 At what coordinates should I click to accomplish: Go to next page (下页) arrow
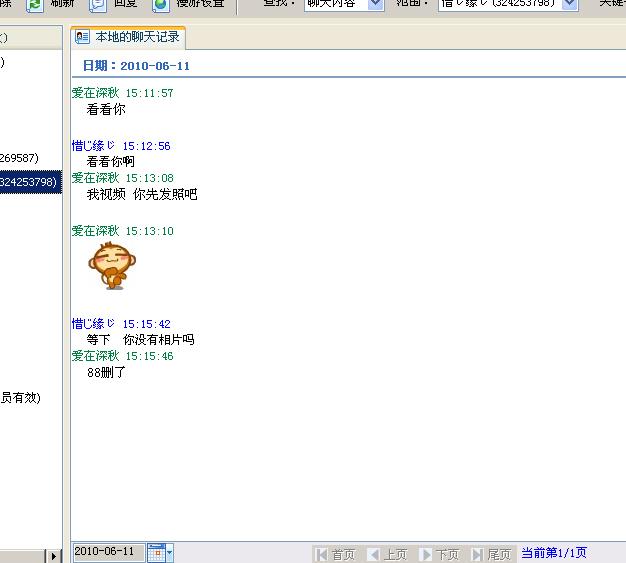(x=426, y=554)
